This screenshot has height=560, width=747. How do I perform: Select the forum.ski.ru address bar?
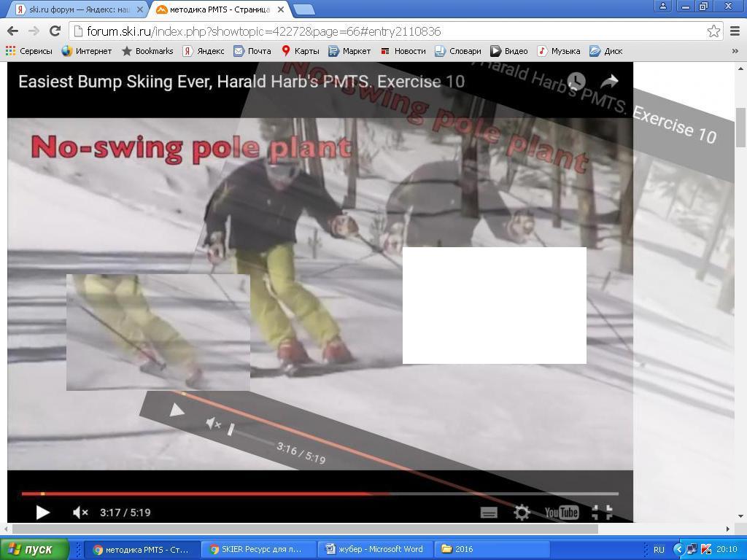tap(395, 31)
